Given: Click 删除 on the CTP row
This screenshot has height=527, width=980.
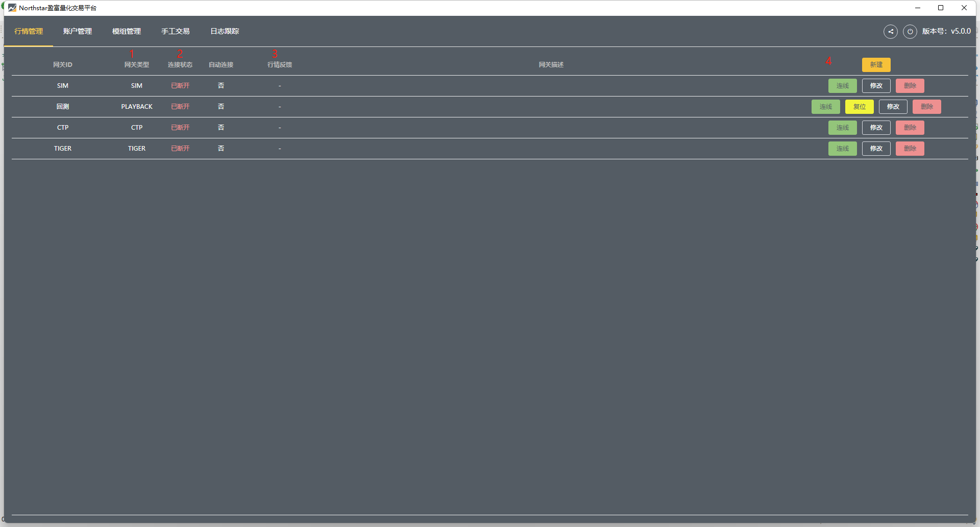Looking at the screenshot, I should click(910, 128).
